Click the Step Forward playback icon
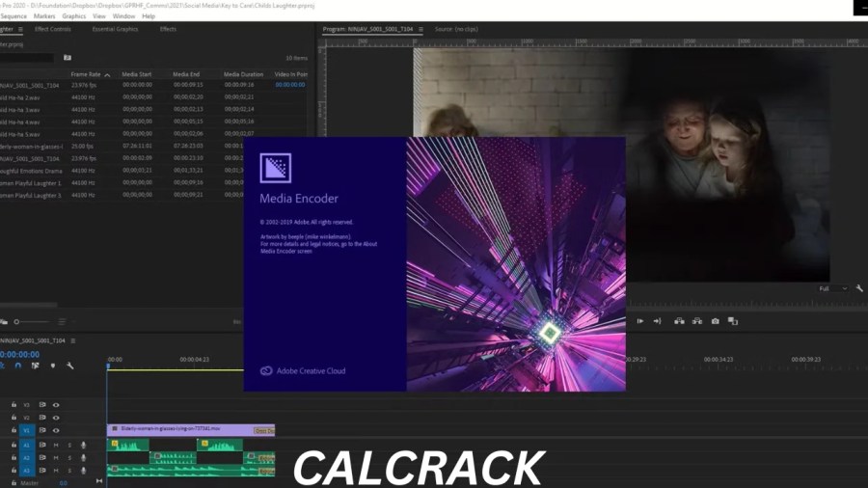The width and height of the screenshot is (868, 488). coord(640,321)
